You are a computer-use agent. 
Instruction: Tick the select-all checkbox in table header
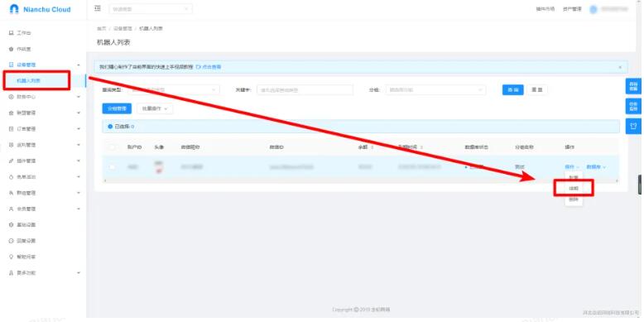[x=112, y=147]
